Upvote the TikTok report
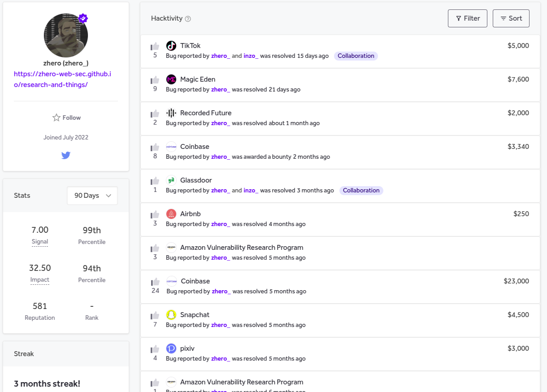Screen dimensions: 547x392 pyautogui.click(x=155, y=46)
